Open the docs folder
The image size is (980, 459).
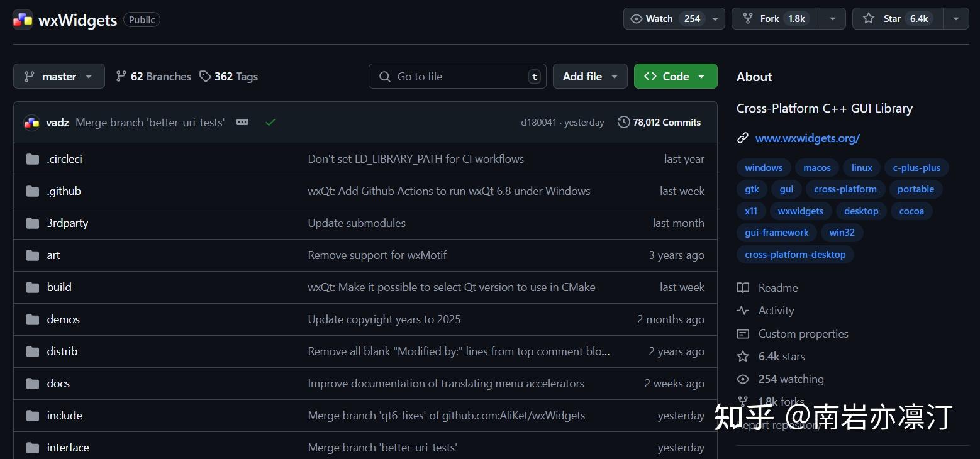click(x=58, y=383)
